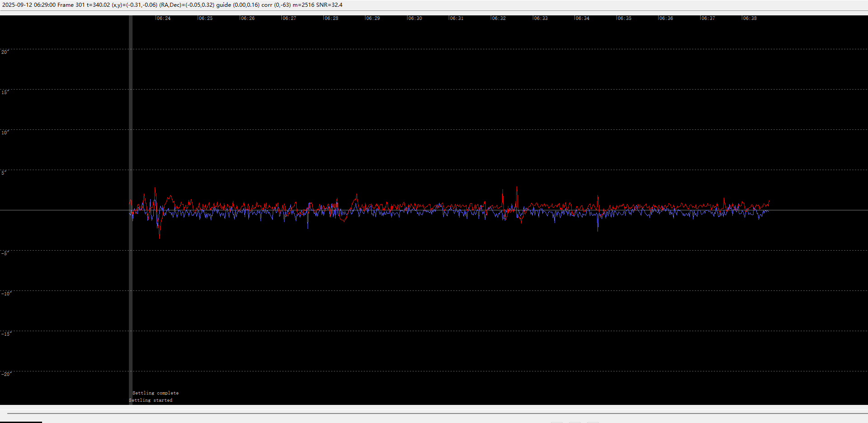This screenshot has width=868, height=423.
Task: Click the 06:38 time marker
Action: point(749,19)
